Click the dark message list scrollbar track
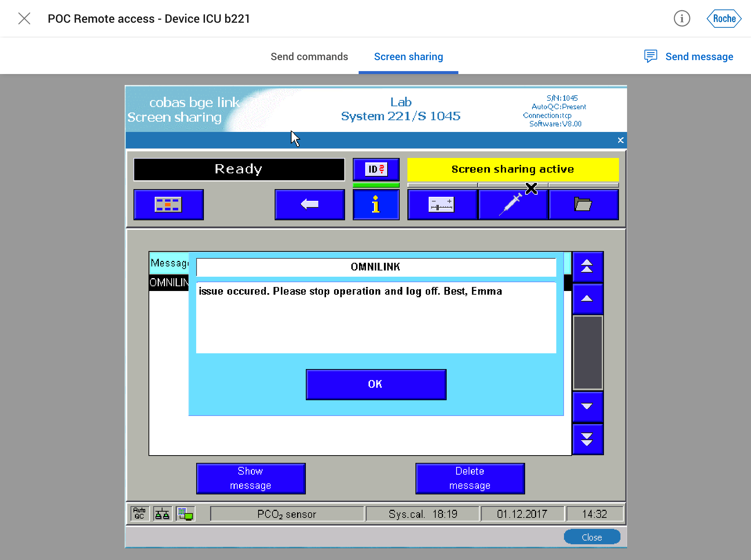Viewport: 751px width, 560px height. pyautogui.click(x=587, y=352)
